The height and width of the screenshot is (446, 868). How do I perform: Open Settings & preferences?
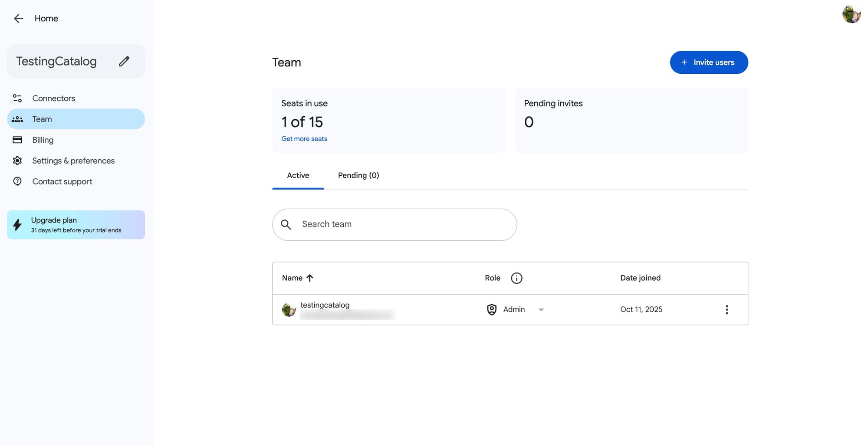click(76, 161)
